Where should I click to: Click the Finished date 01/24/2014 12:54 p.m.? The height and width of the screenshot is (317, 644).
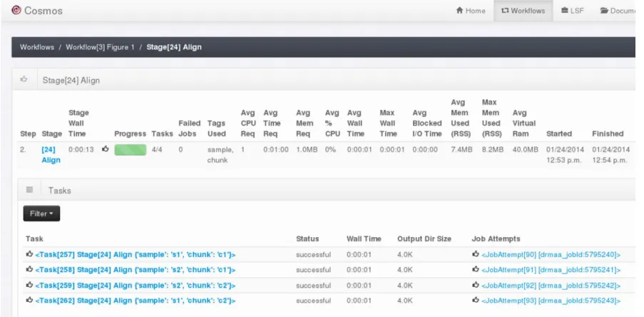click(610, 155)
